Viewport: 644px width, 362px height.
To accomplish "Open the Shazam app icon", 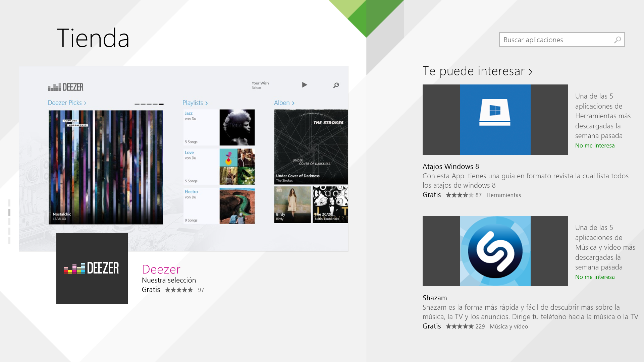I will 495,251.
